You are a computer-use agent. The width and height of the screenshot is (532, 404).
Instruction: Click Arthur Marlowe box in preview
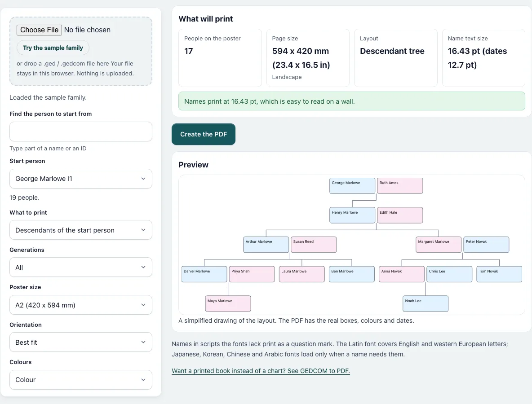click(x=266, y=245)
